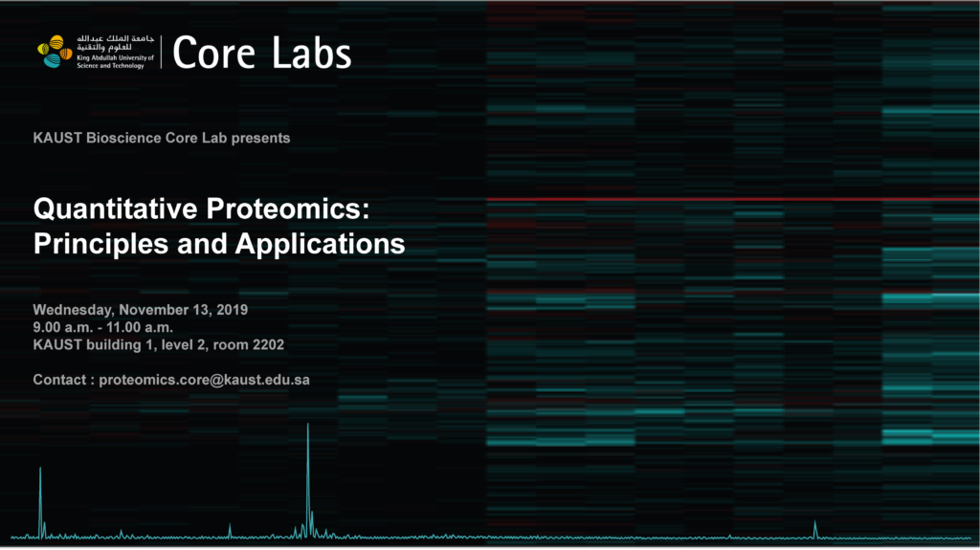The image size is (980, 550).
Task: Click the colorful KAUST emblem logo
Action: click(55, 52)
